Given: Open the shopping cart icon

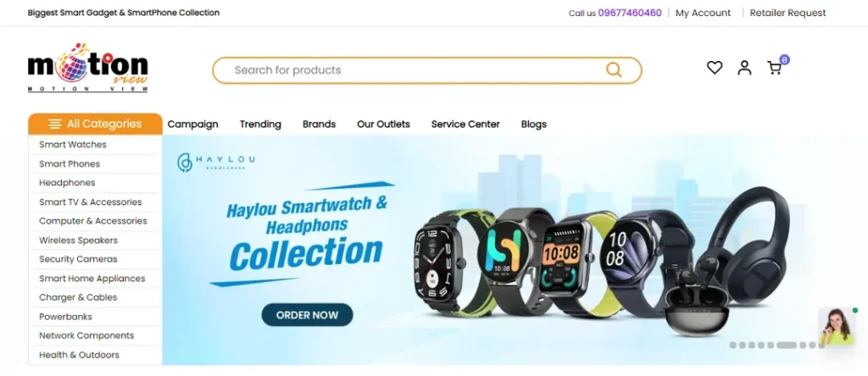Looking at the screenshot, I should pyautogui.click(x=775, y=68).
